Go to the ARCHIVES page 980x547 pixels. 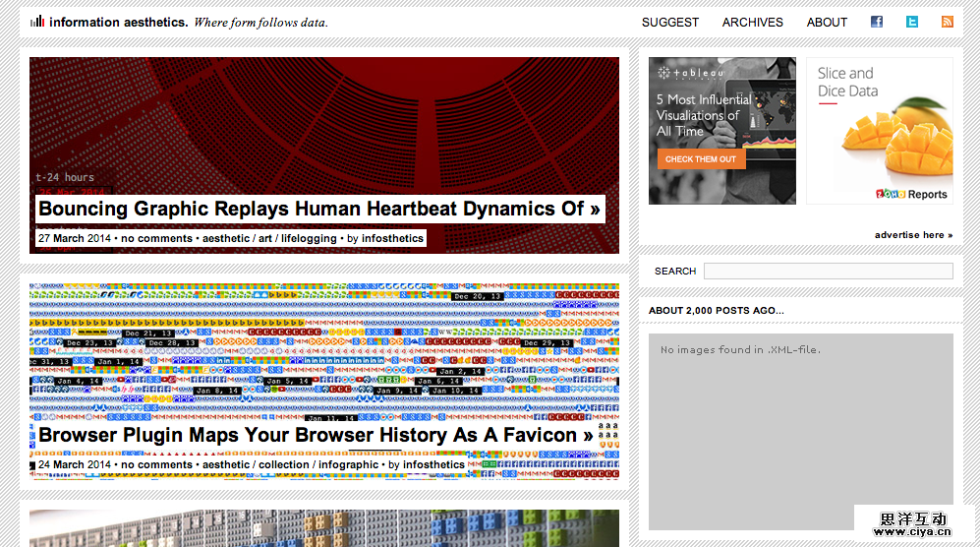click(753, 22)
